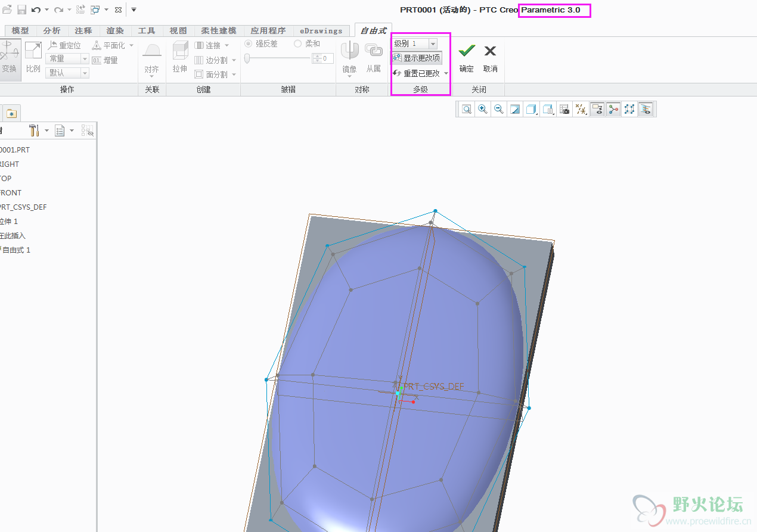
Task: Open the Saved Orientations icon
Action: click(x=548, y=109)
